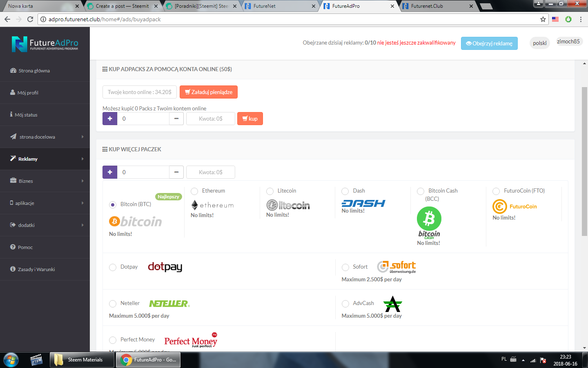Click the FuturoCoin logo

point(514,206)
